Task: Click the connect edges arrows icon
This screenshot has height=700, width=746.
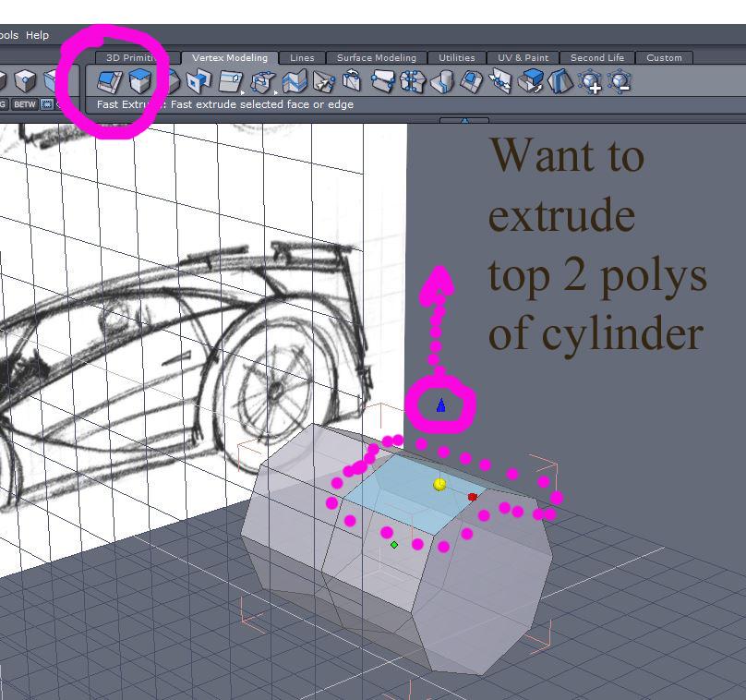Action: coord(501,81)
